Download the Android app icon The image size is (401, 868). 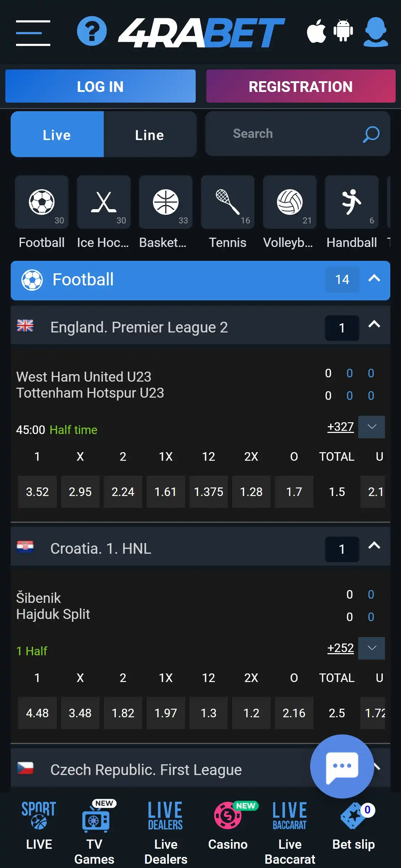343,31
